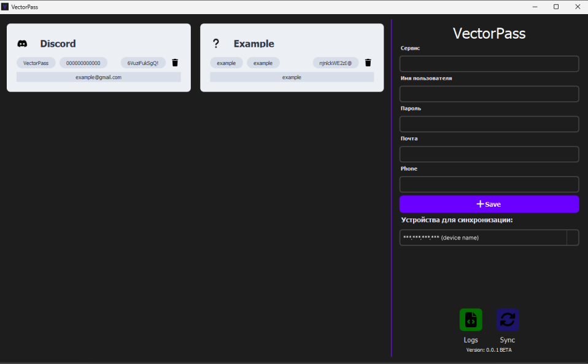This screenshot has height=364, width=588.
Task: Click the Logs label
Action: (x=471, y=340)
